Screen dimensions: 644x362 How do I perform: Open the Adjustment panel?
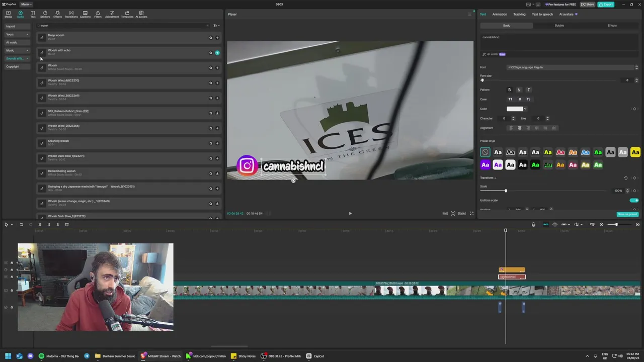coord(112,14)
